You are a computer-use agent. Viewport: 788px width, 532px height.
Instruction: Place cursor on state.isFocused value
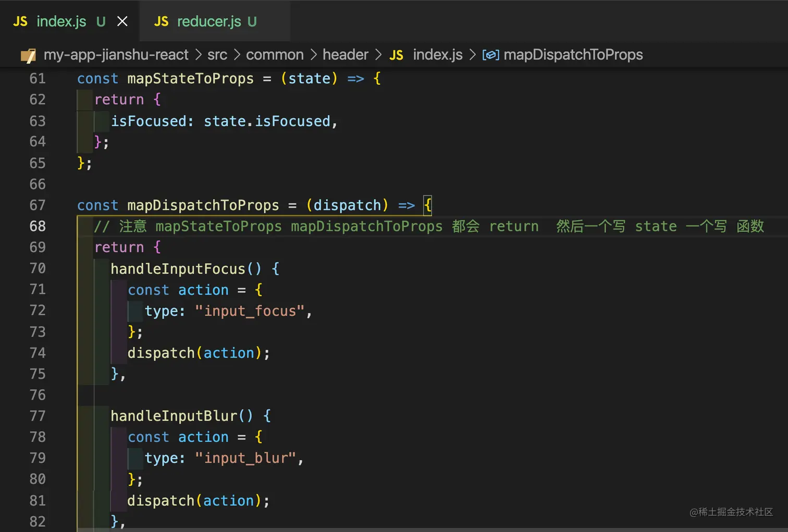[267, 121]
